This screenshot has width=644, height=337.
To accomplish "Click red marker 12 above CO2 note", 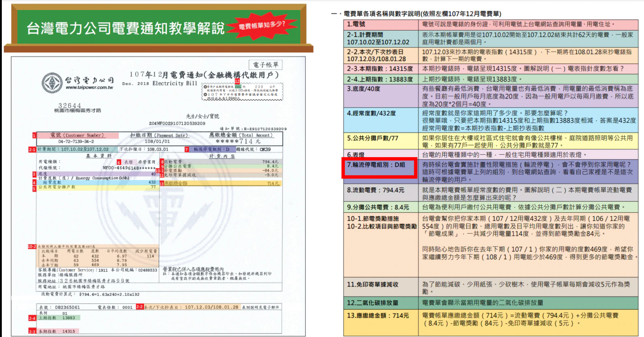I will 237,82.
